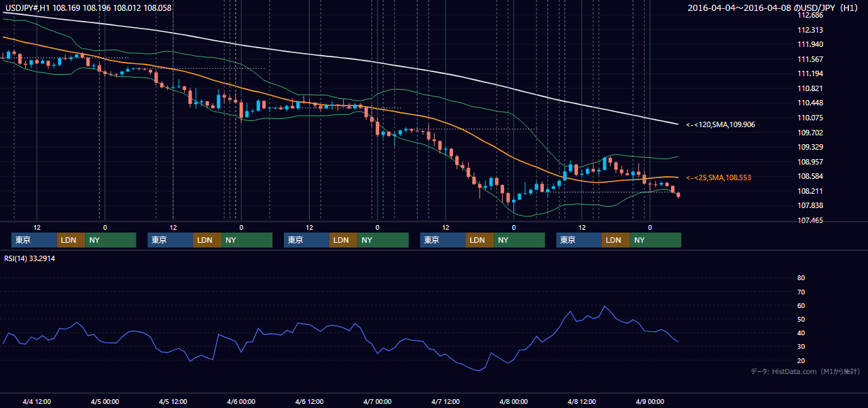Select the 2016-04-04～2016-04-08 USD/JPY chart heading

(774, 8)
